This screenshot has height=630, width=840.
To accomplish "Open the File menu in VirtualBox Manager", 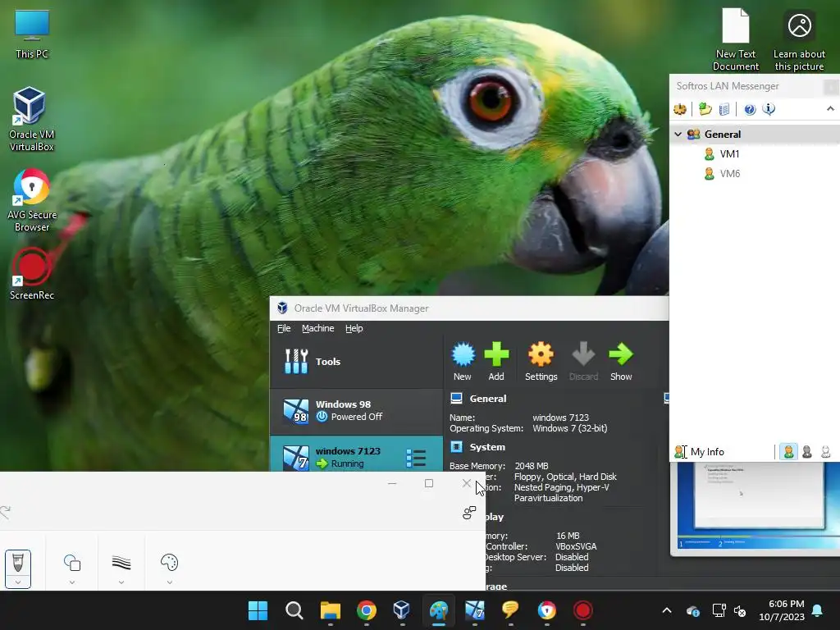I will pyautogui.click(x=284, y=328).
